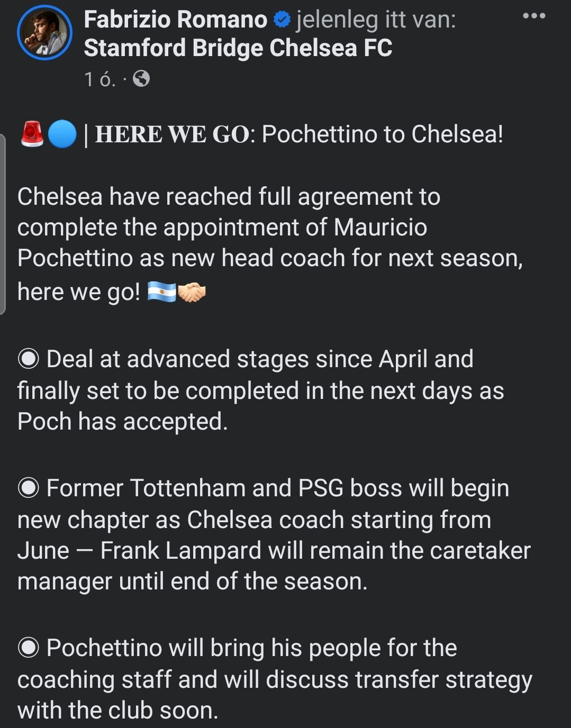Click the bold "HERE WE GO" text

tap(172, 134)
